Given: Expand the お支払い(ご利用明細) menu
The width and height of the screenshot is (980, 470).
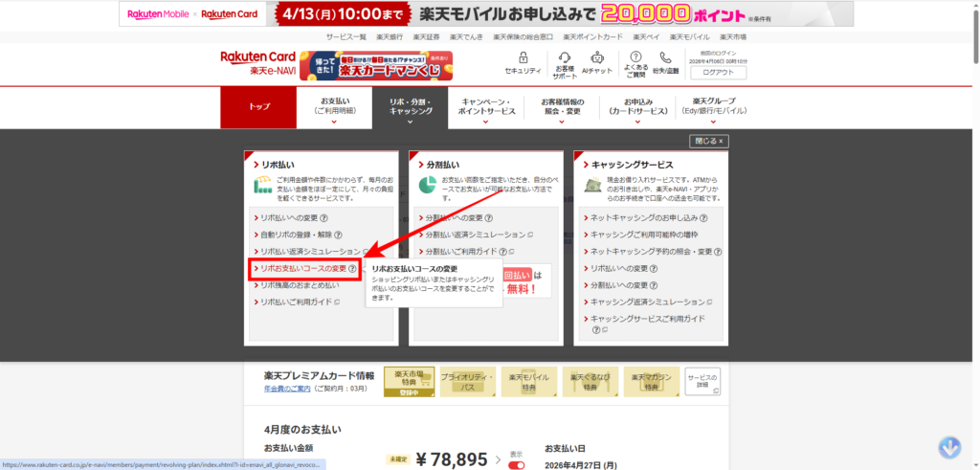Looking at the screenshot, I should click(x=335, y=107).
